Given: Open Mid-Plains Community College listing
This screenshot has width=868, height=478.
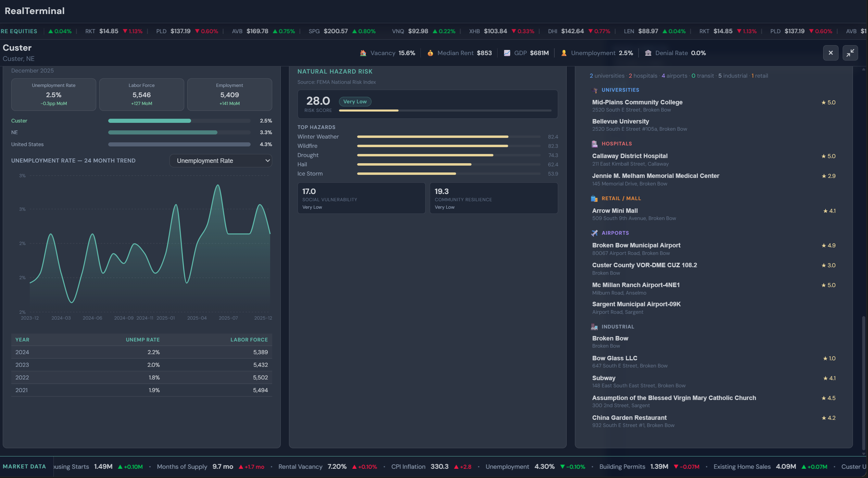Looking at the screenshot, I should (637, 102).
